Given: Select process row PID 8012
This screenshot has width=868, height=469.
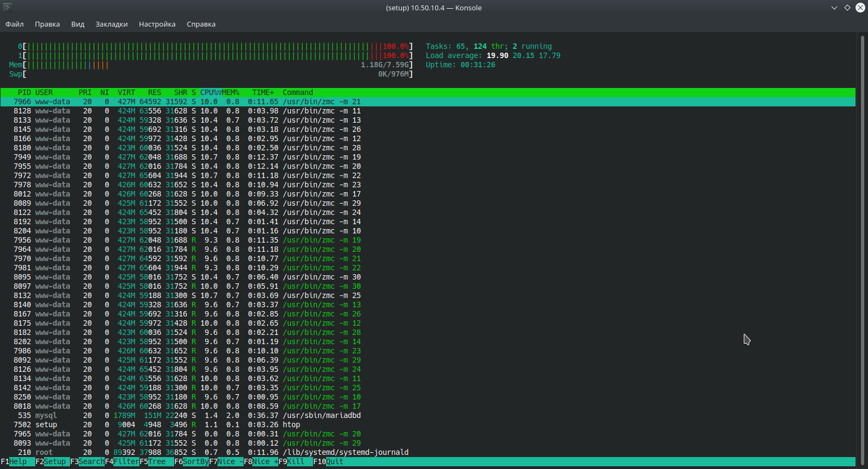Looking at the screenshot, I should tap(428, 194).
